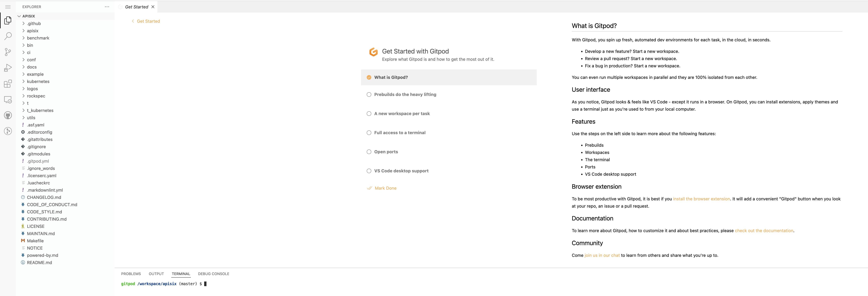Focus the terminal prompt input
The image size is (868, 296).
pyautogui.click(x=205, y=284)
